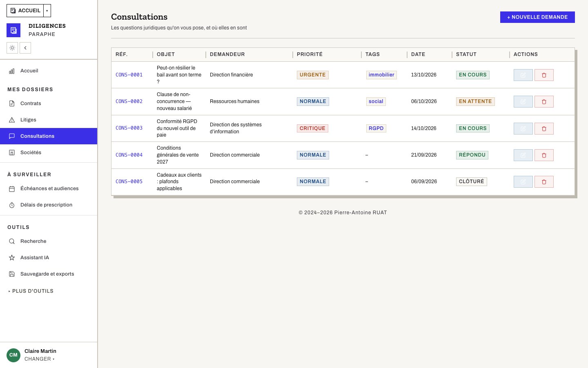
Task: Click the CM user avatar
Action: point(13,355)
